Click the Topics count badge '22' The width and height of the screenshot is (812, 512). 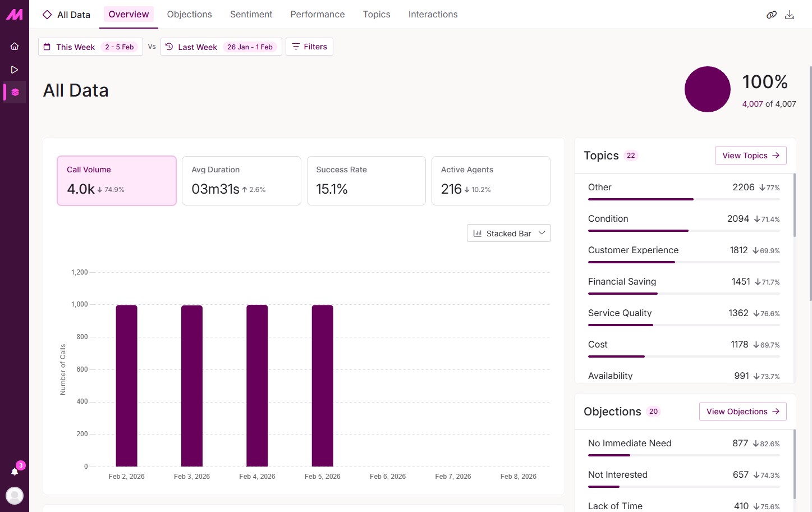631,156
